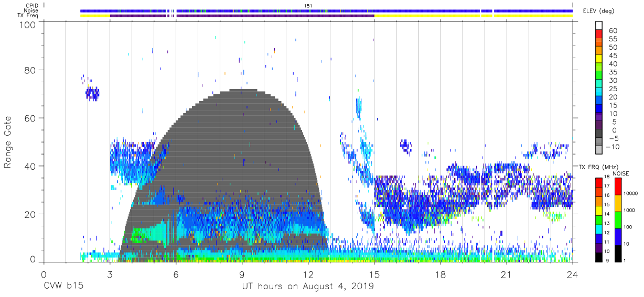Click the 21 tick label on the UT hours axis
644x297 pixels.
pyautogui.click(x=506, y=274)
